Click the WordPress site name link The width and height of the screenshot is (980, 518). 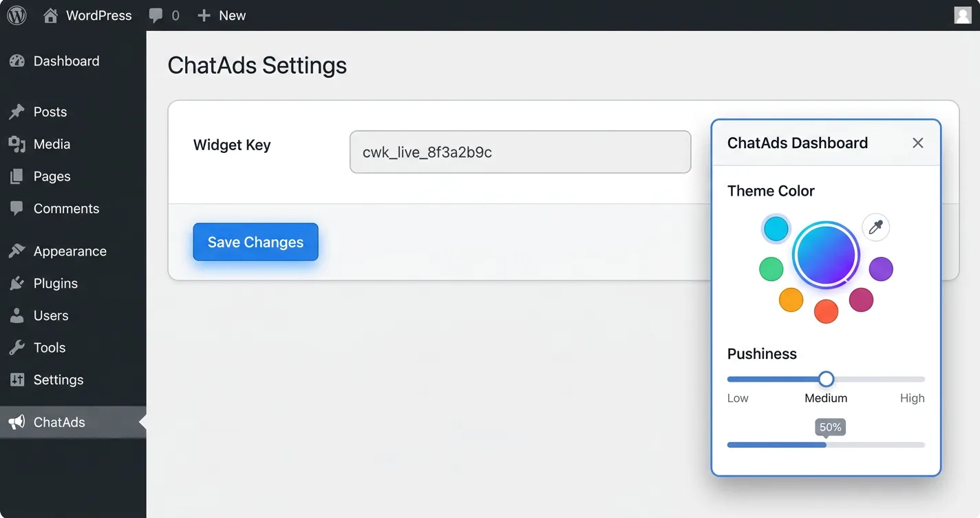(98, 15)
